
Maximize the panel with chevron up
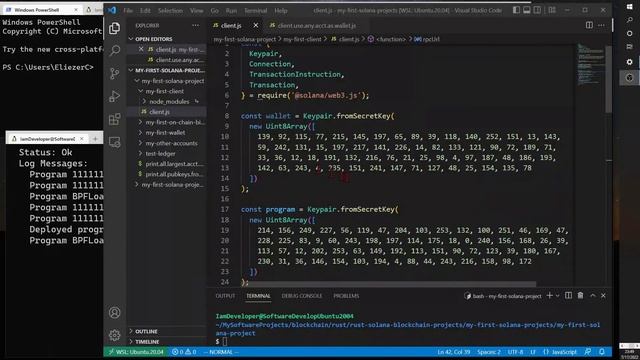[593, 296]
